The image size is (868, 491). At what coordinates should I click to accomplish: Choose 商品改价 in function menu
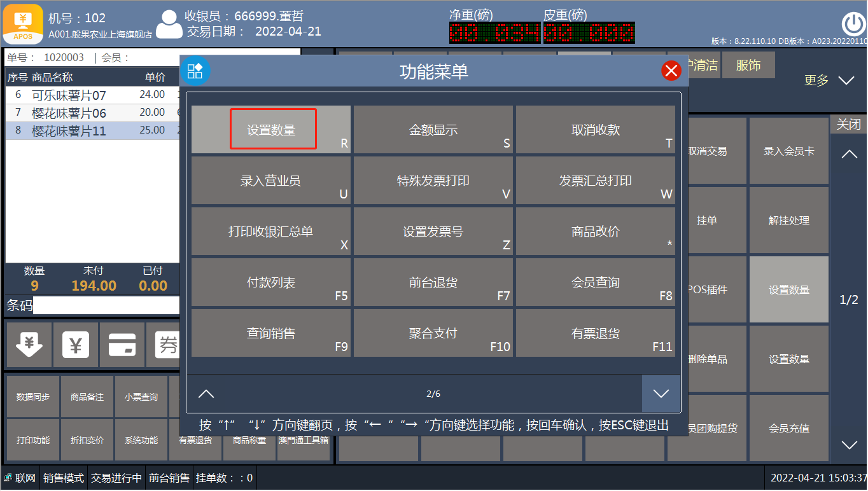point(596,232)
